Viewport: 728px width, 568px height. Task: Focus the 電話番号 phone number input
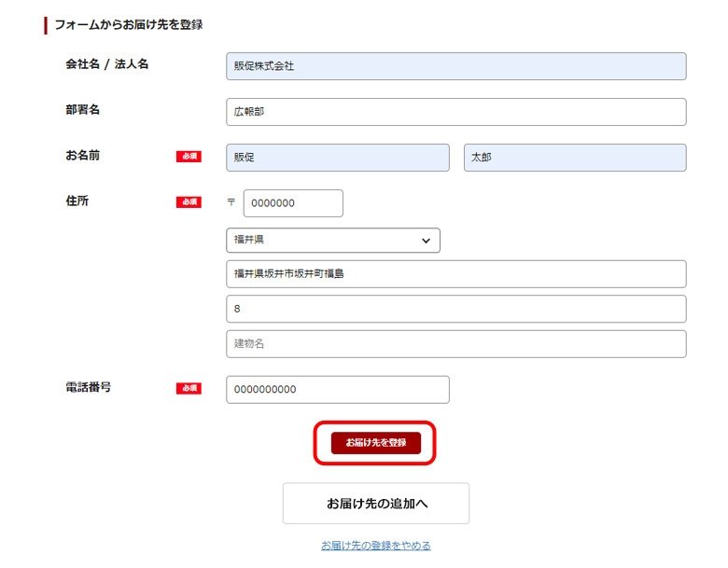coord(337,390)
